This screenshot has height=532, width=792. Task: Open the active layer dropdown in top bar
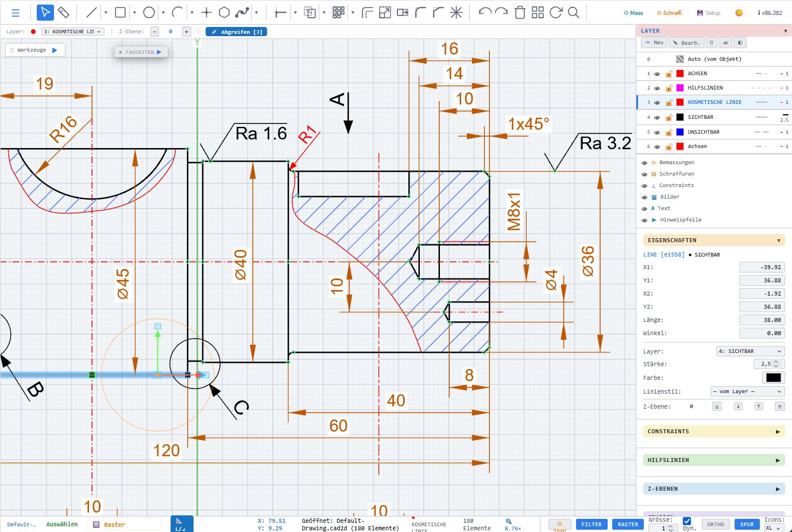(x=73, y=32)
